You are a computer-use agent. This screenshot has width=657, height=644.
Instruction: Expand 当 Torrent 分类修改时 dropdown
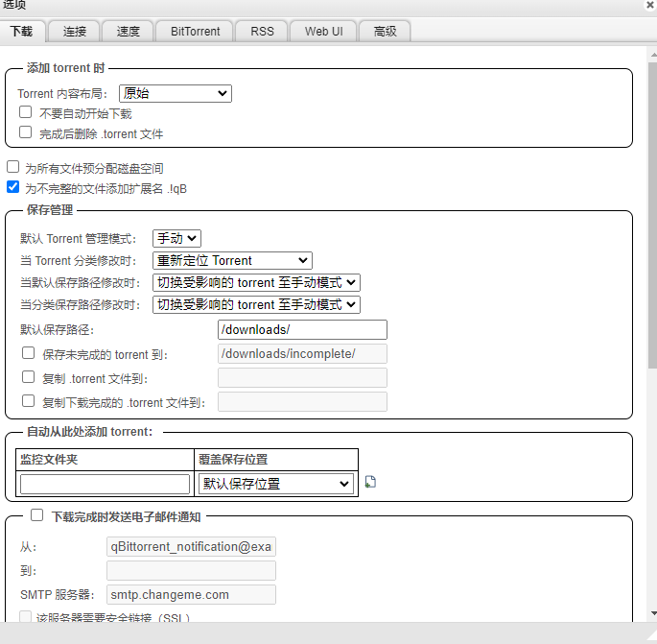232,260
